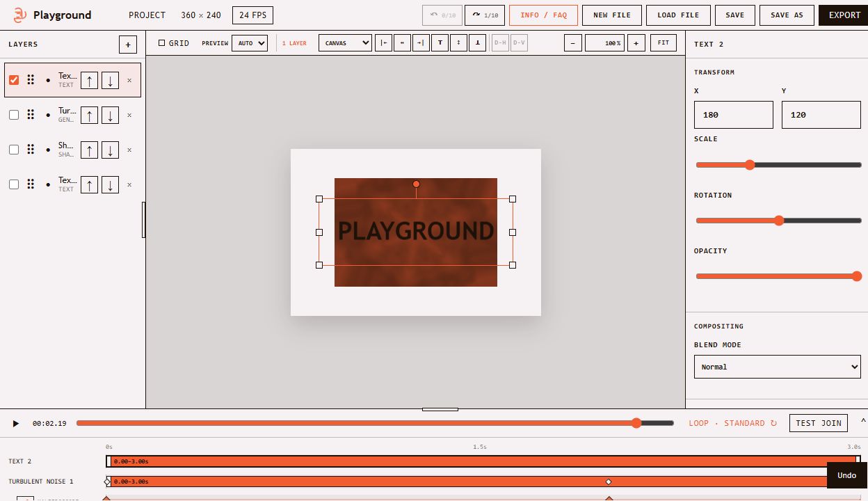This screenshot has width=868, height=501.
Task: Delete the Sh... shape layer
Action: point(129,150)
